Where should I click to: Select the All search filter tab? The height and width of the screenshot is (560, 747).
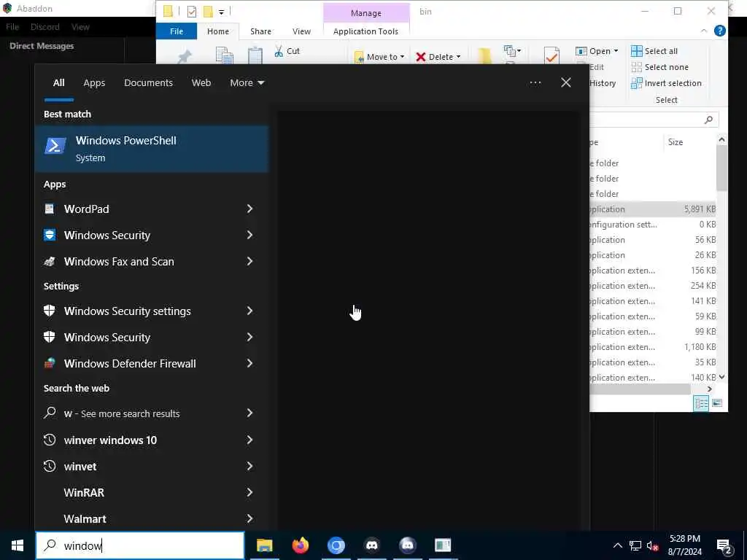pos(58,83)
